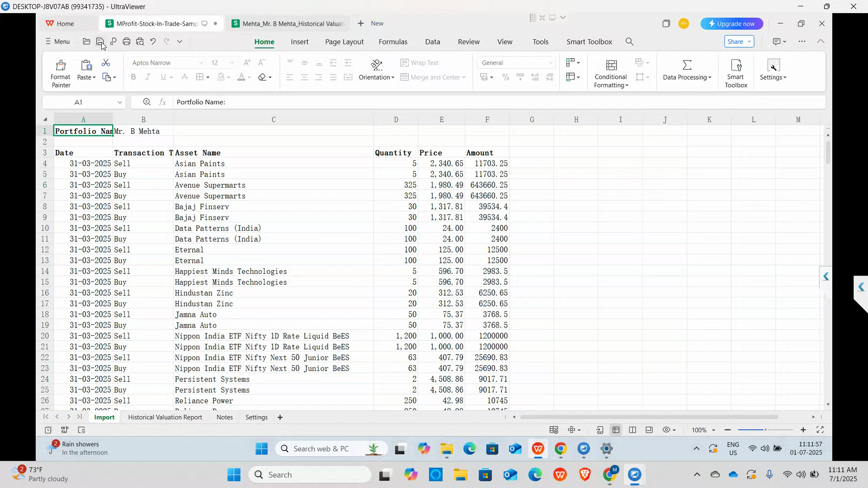
Task: Click the Windows Start button
Action: 234,474
